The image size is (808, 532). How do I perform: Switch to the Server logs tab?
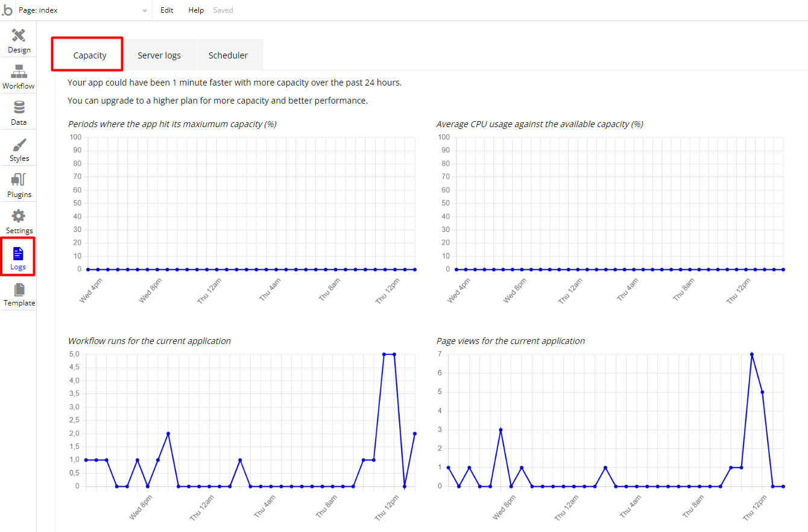pos(159,55)
